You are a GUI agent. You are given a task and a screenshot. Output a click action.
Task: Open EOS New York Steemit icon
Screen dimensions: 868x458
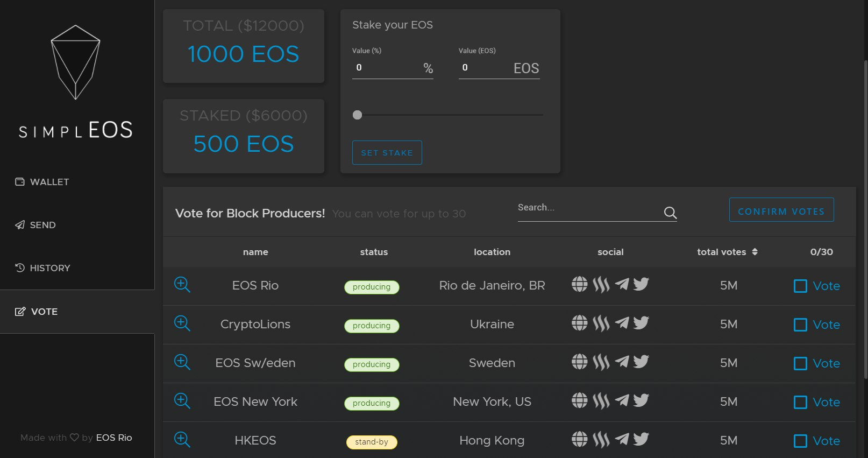coord(601,400)
